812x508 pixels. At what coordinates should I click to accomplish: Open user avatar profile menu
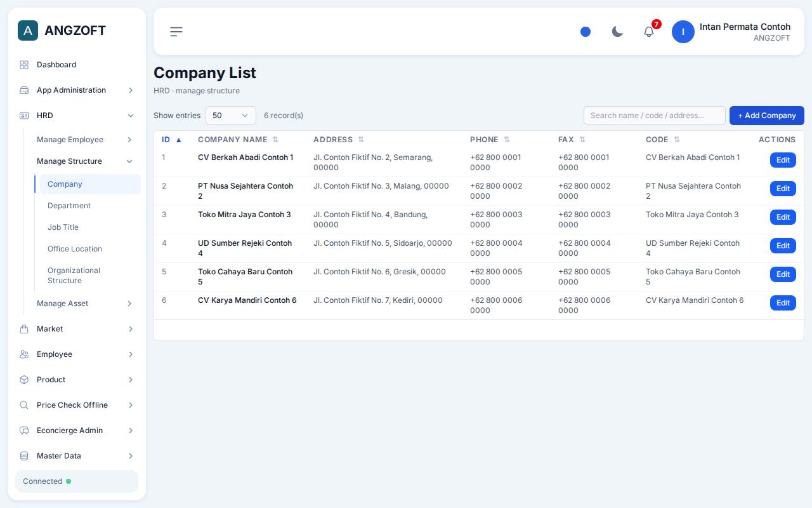[x=683, y=32]
